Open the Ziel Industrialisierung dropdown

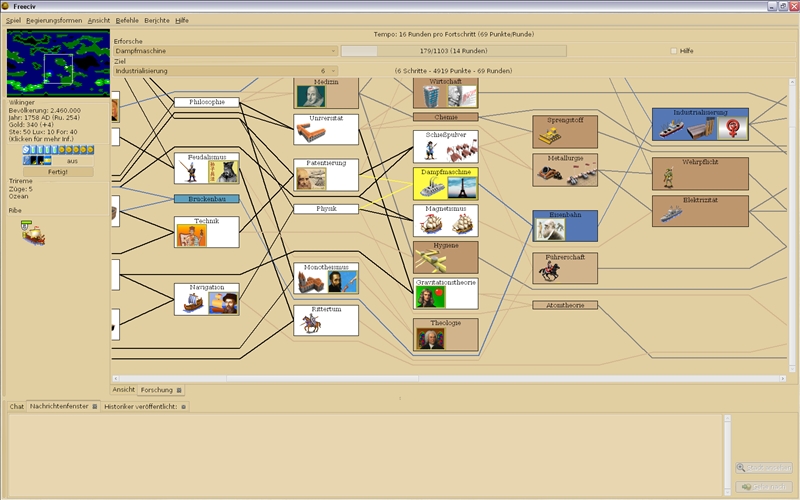tap(225, 71)
